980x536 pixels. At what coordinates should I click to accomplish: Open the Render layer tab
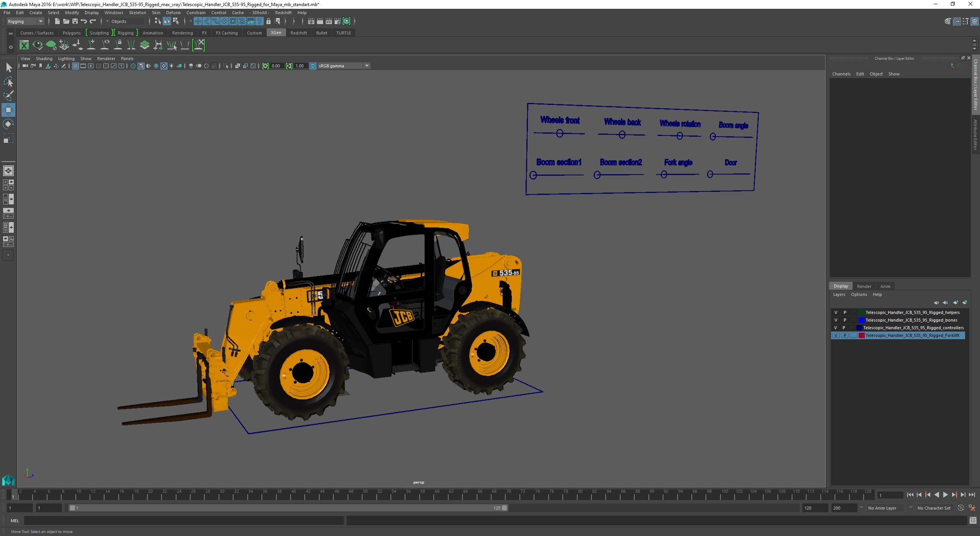tap(864, 286)
